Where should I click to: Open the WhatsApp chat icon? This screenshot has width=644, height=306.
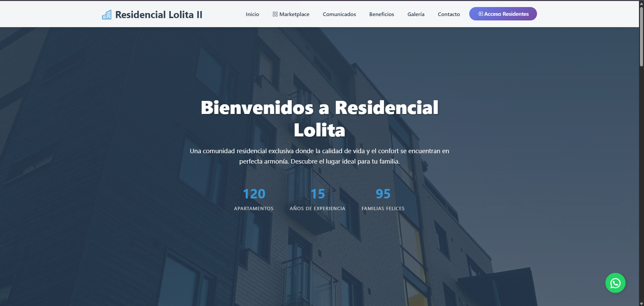(x=615, y=283)
